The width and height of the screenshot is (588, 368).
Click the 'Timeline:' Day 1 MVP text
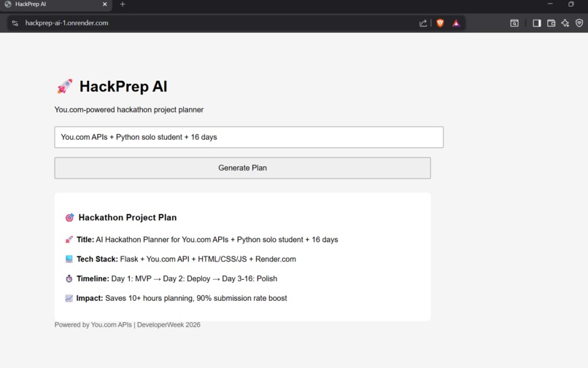coord(177,278)
